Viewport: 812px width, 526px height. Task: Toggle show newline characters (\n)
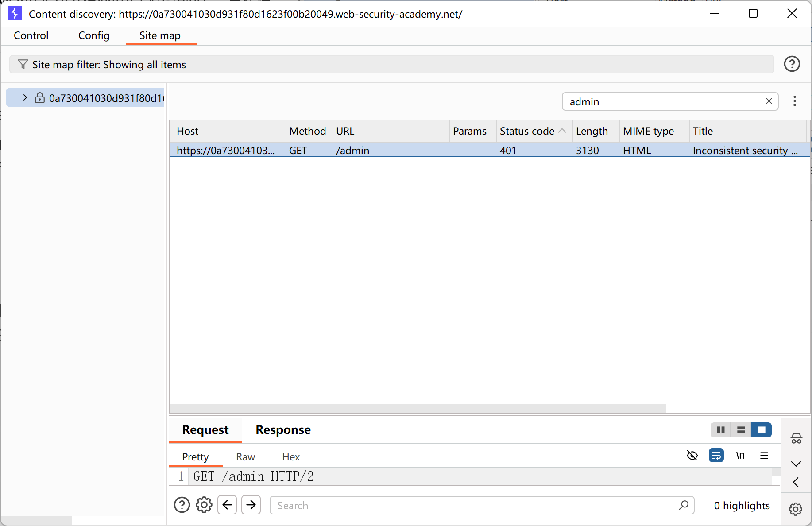pos(740,455)
